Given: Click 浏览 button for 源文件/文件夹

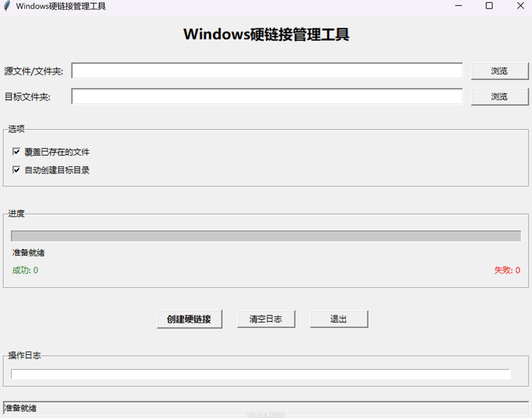Looking at the screenshot, I should click(x=500, y=71).
